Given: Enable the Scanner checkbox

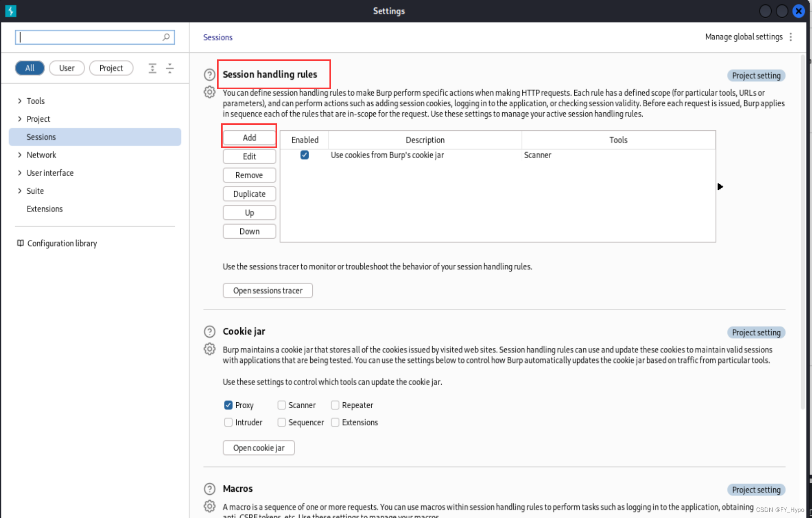Looking at the screenshot, I should click(x=282, y=405).
